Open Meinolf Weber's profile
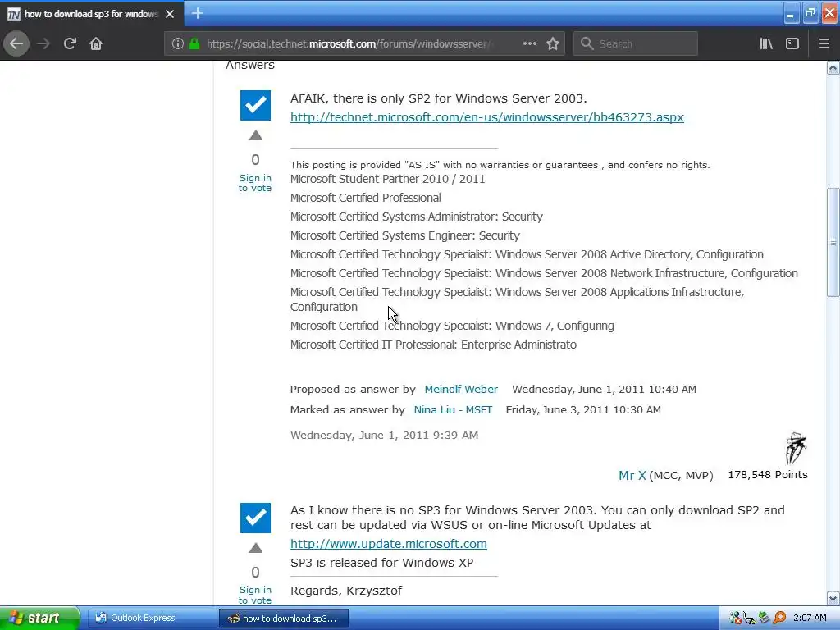Viewport: 840px width, 630px height. click(x=461, y=390)
